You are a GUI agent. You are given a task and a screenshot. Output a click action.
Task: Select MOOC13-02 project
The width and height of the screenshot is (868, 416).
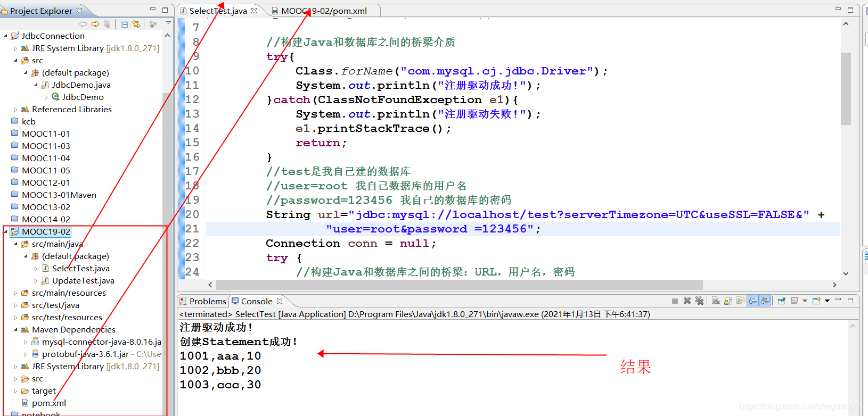[46, 207]
